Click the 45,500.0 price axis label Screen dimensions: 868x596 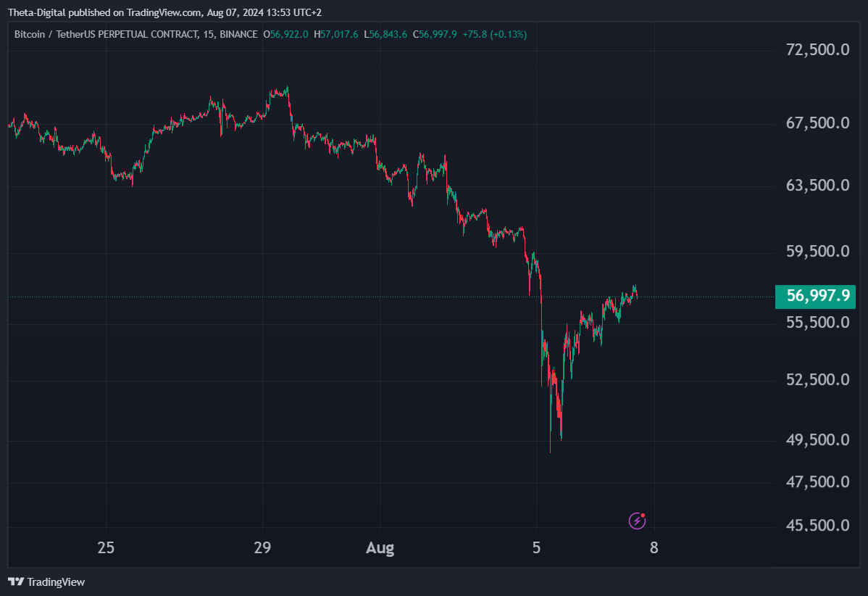[817, 525]
